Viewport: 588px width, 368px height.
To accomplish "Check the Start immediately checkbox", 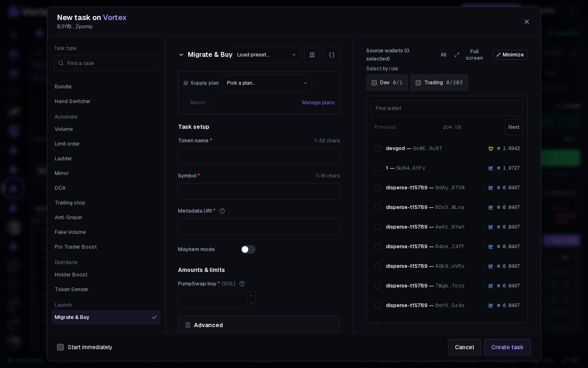I will click(x=60, y=347).
